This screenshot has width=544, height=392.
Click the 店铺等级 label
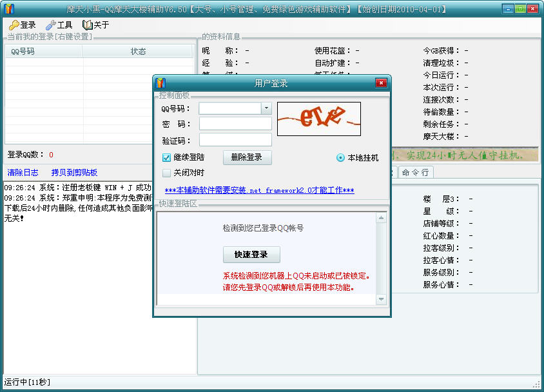tap(441, 224)
